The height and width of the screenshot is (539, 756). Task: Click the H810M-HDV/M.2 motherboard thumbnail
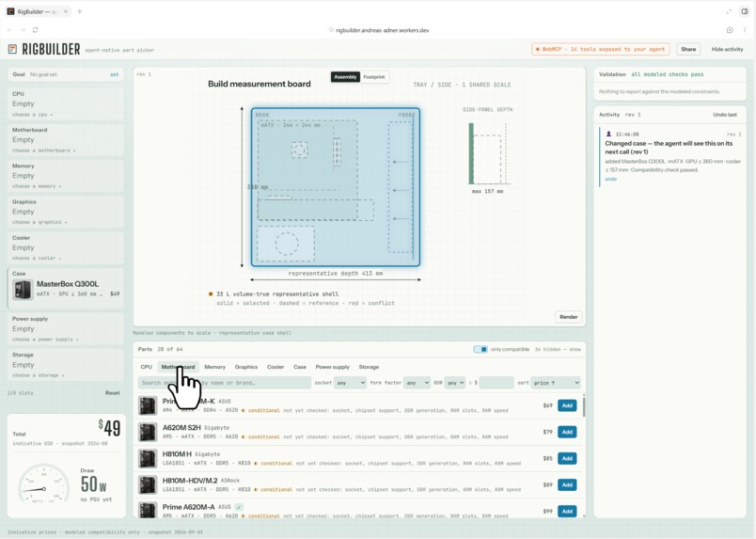click(148, 485)
